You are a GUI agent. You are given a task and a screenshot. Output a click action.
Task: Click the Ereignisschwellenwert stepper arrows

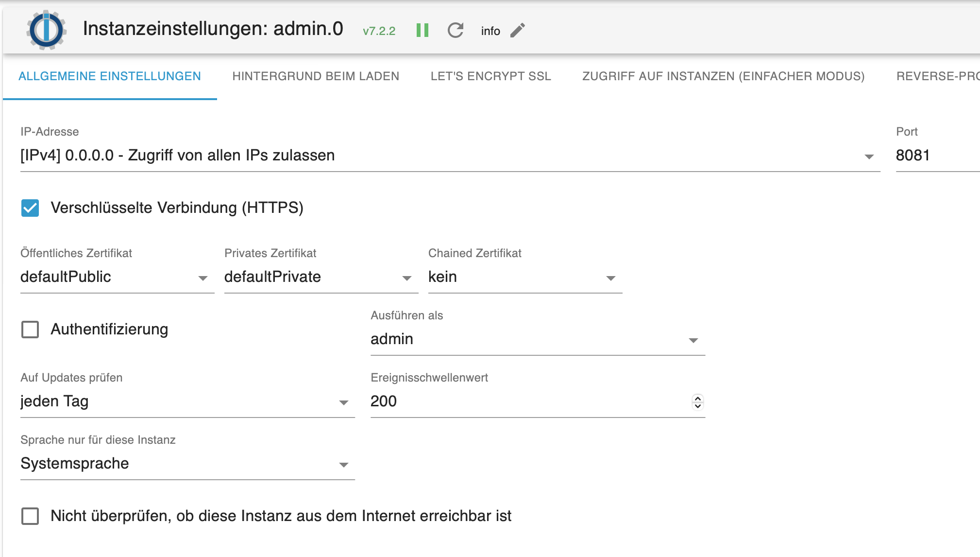click(x=698, y=402)
